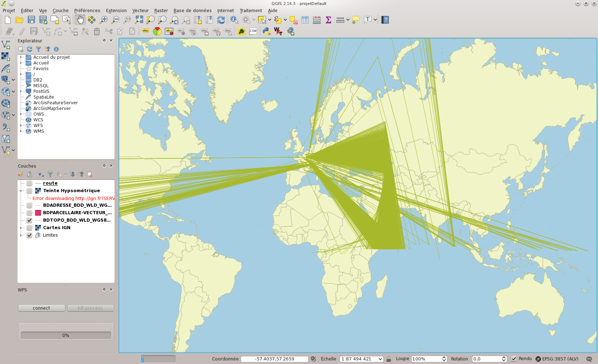Open the field calculator abacus icon
This screenshot has width=598, height=364.
coord(317,20)
